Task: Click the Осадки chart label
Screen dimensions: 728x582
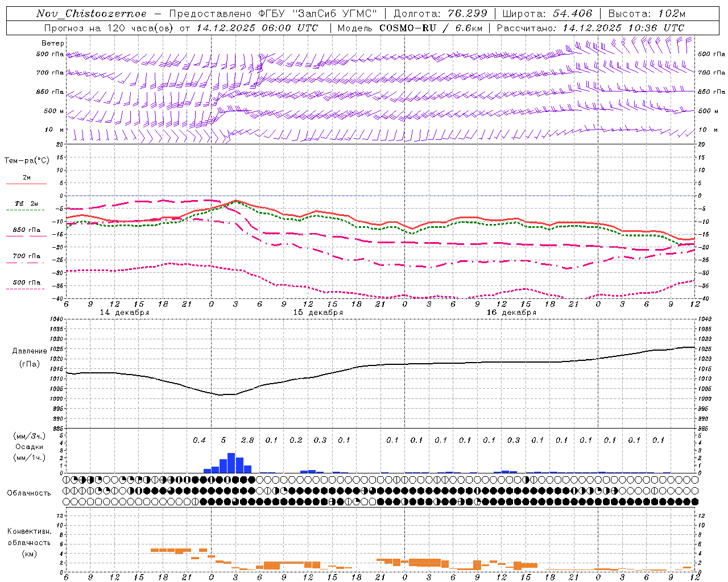Action: [29, 447]
